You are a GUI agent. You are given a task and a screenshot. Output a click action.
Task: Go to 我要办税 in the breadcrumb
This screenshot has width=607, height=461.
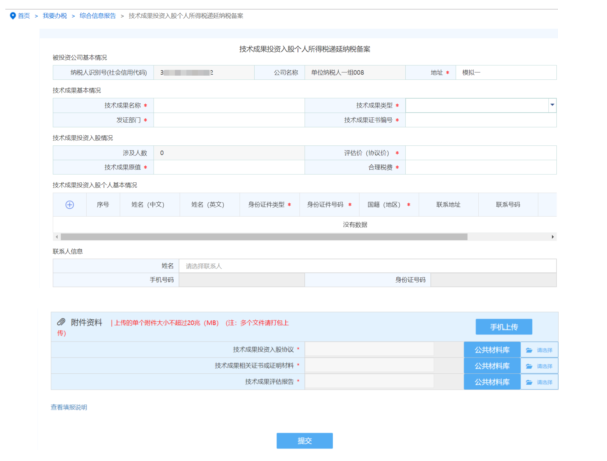click(x=55, y=17)
